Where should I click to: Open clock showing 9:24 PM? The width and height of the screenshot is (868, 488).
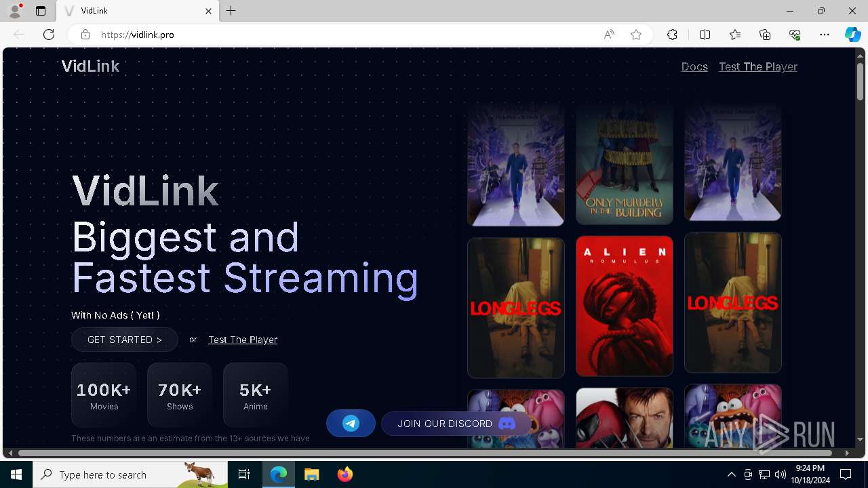coord(810,474)
